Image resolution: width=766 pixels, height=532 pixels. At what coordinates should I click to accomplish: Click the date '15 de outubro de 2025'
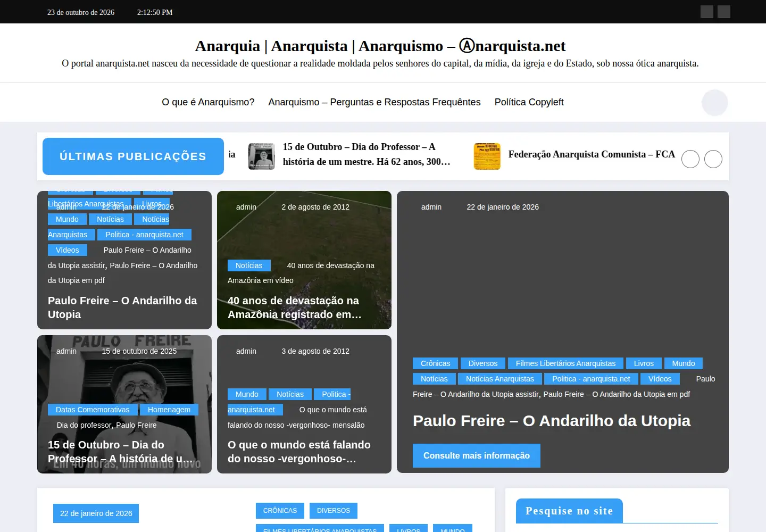(x=139, y=351)
